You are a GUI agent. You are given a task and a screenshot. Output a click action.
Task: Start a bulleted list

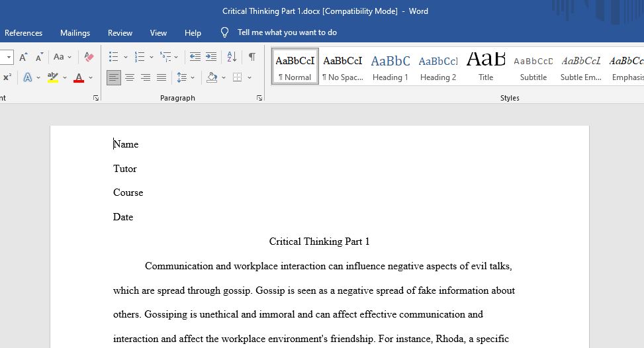pyautogui.click(x=114, y=57)
